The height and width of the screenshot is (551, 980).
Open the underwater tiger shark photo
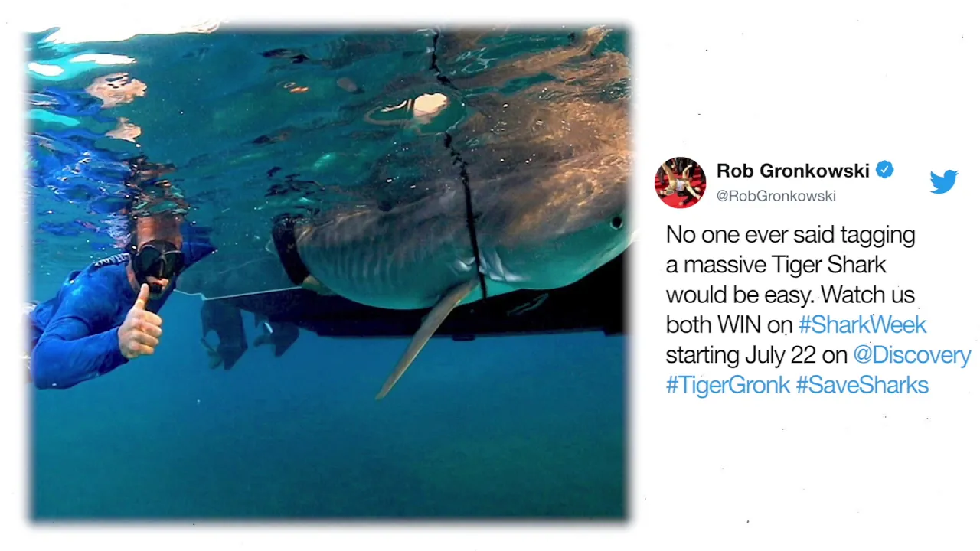pos(329,274)
